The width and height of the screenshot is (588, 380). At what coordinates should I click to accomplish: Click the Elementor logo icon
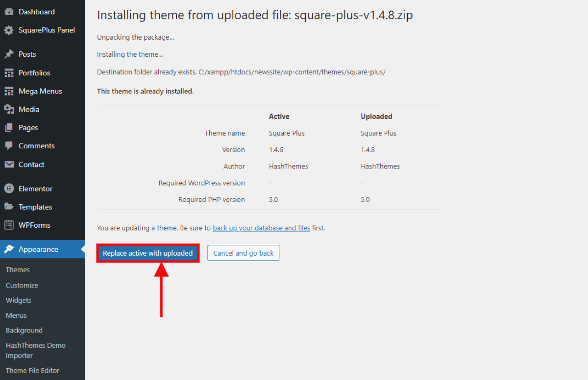point(9,189)
